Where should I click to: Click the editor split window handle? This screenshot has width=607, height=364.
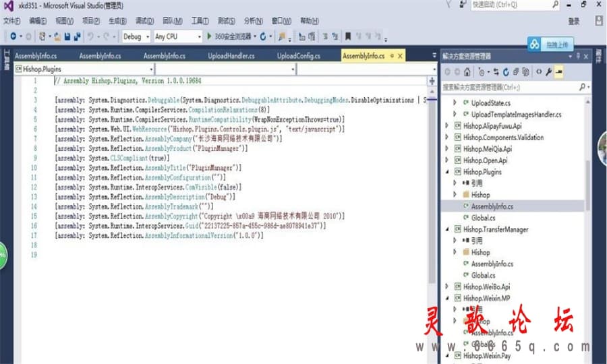[x=432, y=82]
